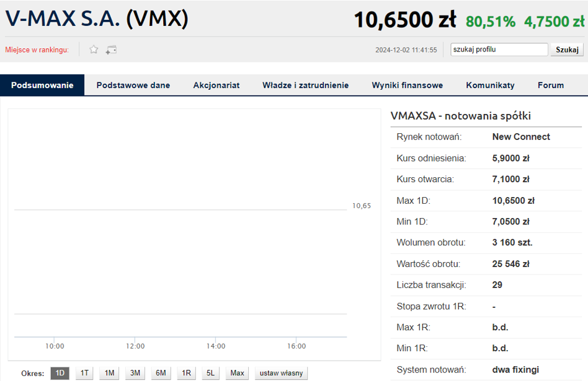The width and height of the screenshot is (588, 381).
Task: Select the 6M chart period
Action: tap(161, 373)
